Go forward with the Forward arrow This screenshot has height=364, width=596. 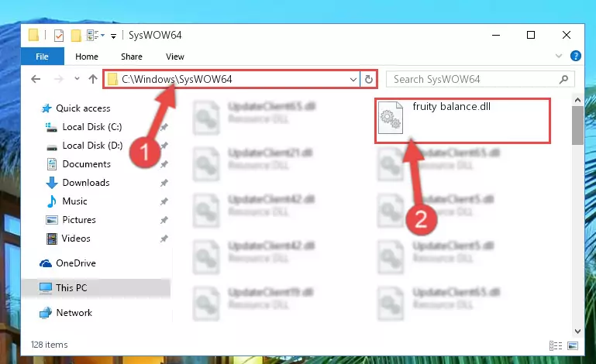tap(59, 79)
